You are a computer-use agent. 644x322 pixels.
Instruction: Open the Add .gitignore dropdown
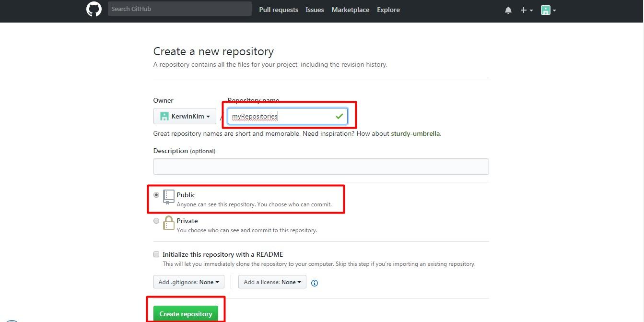click(x=188, y=282)
